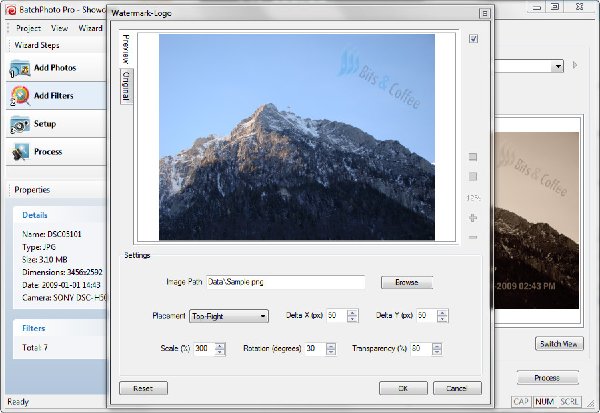600x413 pixels.
Task: Click the Add Photos step icon
Action: coord(20,68)
